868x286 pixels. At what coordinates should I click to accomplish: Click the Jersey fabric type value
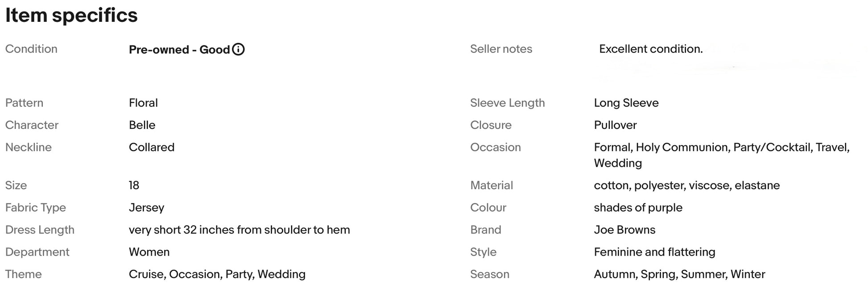tap(146, 208)
